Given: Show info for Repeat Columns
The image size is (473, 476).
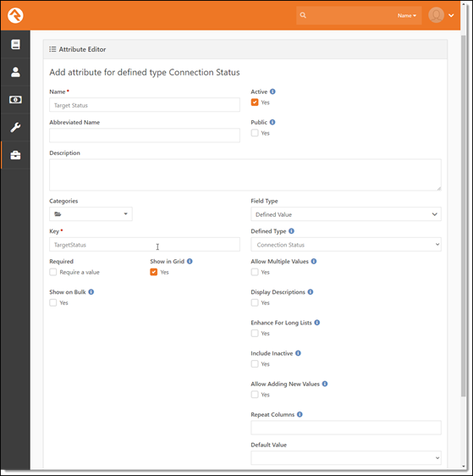Looking at the screenshot, I should tap(300, 414).
